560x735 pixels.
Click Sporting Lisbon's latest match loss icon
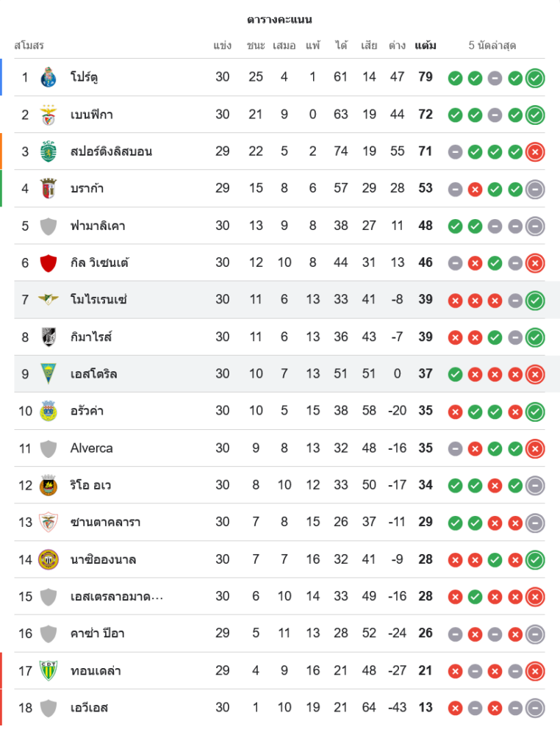pos(536,151)
